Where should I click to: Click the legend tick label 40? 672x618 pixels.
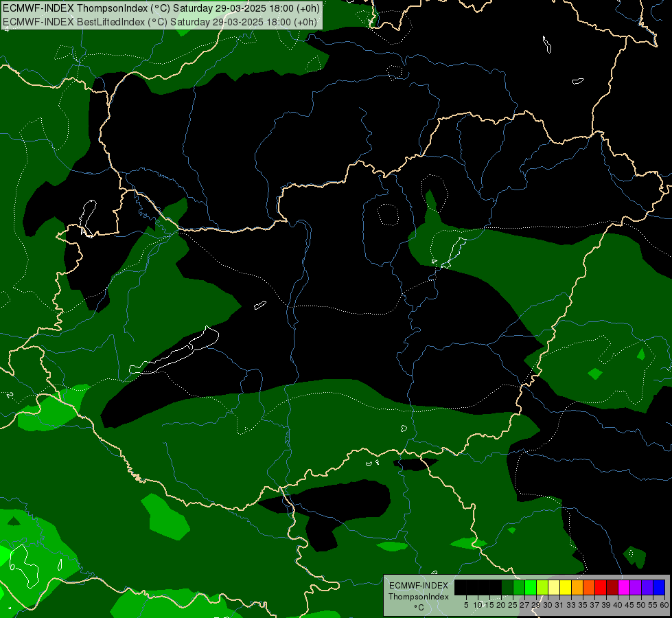(x=618, y=605)
